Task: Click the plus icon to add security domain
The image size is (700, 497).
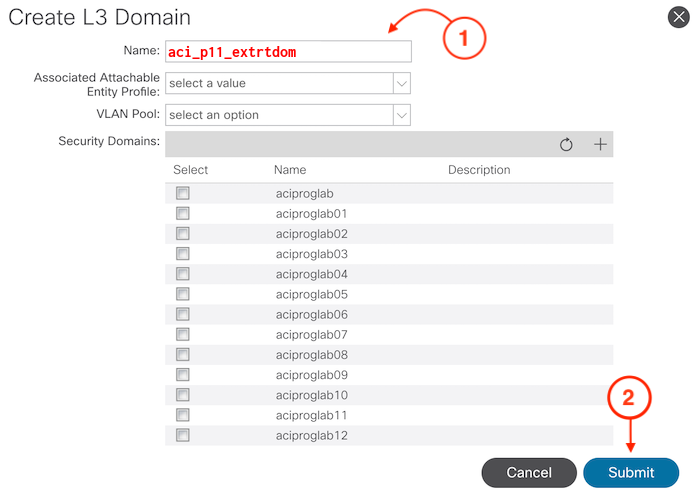Action: pos(600,144)
